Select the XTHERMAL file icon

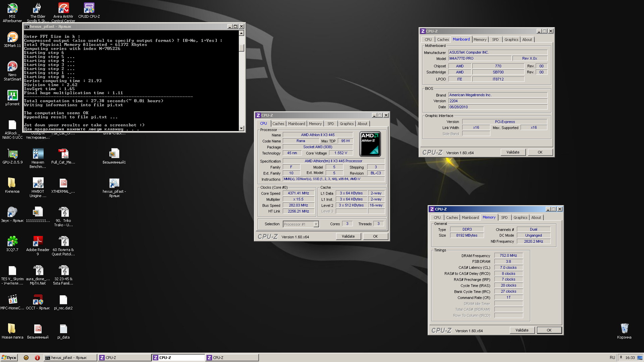[63, 185]
